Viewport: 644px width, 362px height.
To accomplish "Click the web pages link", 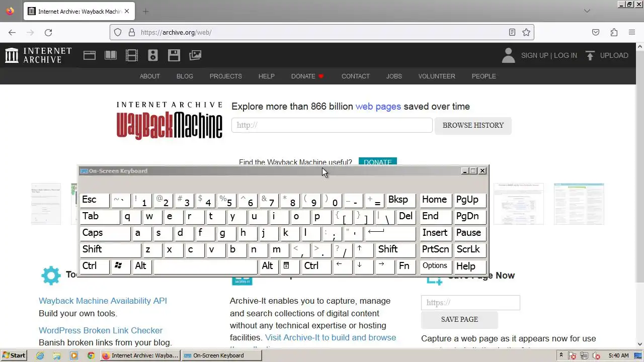I will tap(378, 107).
